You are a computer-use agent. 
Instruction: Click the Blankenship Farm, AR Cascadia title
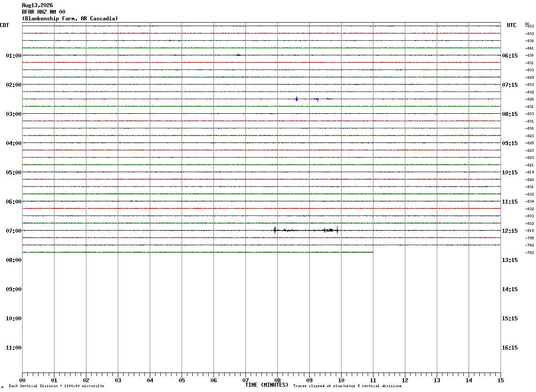[x=70, y=19]
